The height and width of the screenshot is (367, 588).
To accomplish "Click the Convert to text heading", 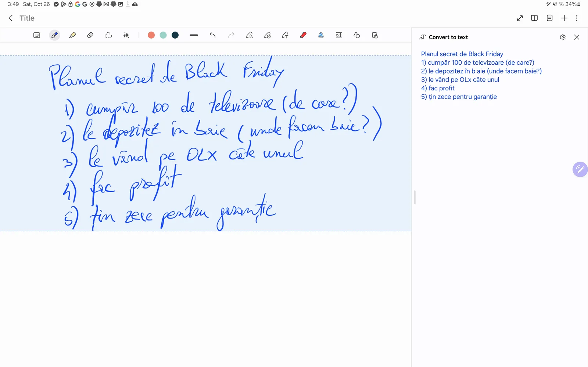I will pos(448,37).
